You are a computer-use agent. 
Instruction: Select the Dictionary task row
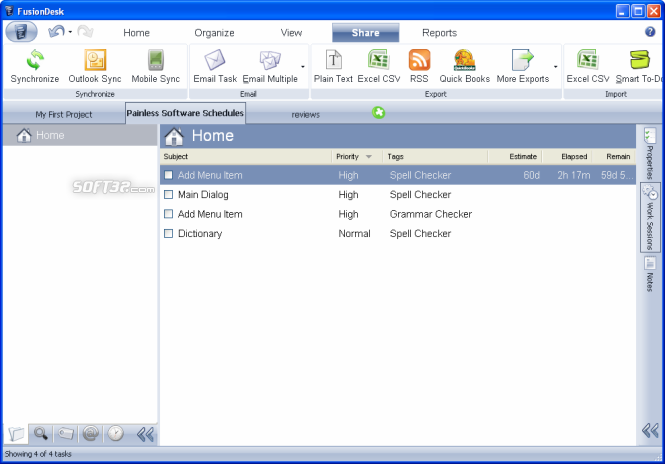click(x=398, y=233)
